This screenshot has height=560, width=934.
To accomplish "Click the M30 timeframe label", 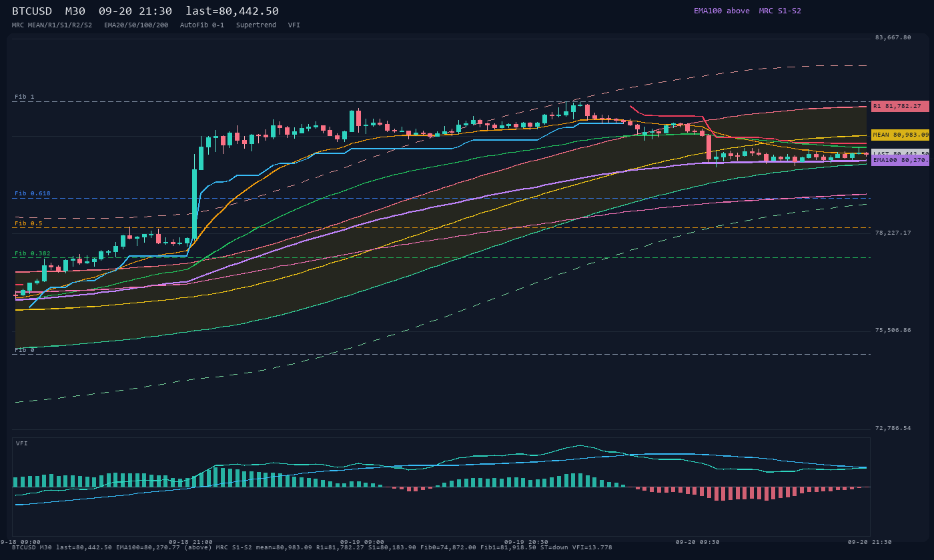I will 75,11.
